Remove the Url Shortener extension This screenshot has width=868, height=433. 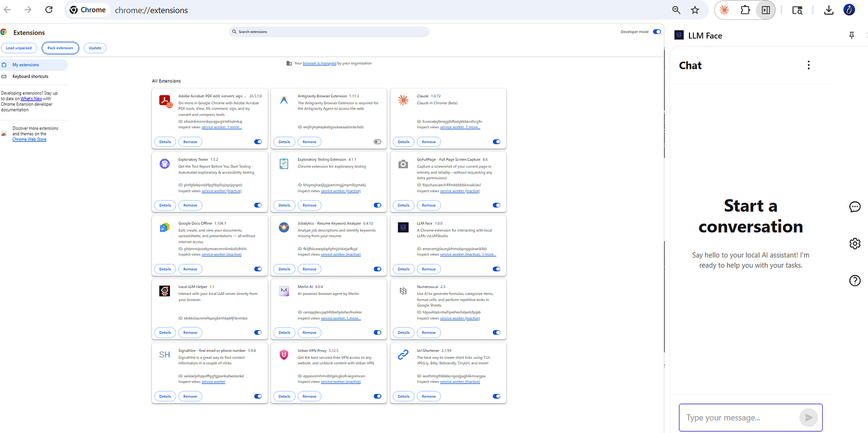click(x=428, y=396)
